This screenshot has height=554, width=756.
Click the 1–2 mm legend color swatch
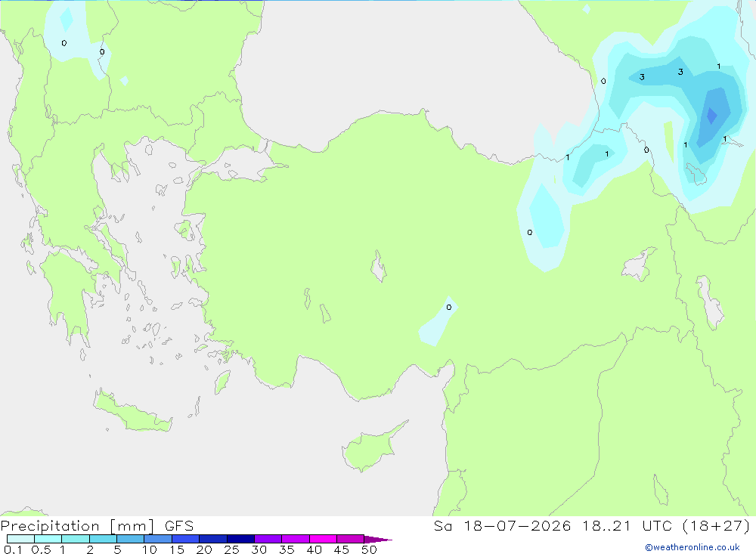pos(76,539)
